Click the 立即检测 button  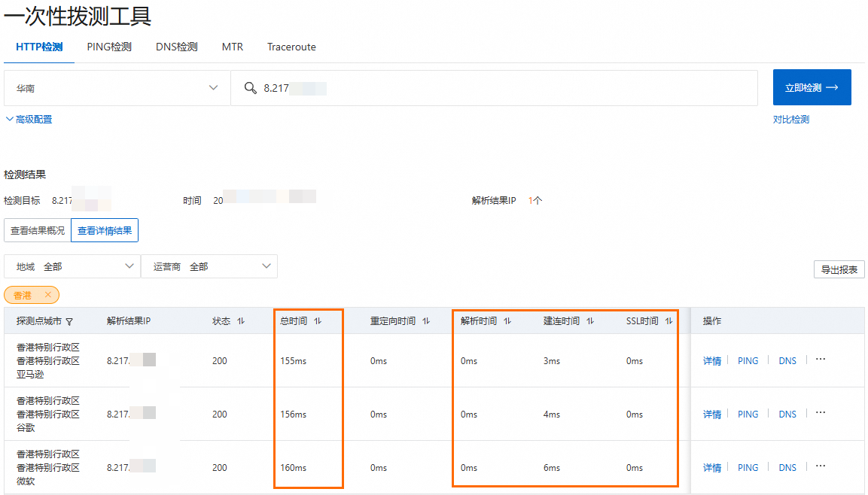(x=812, y=87)
